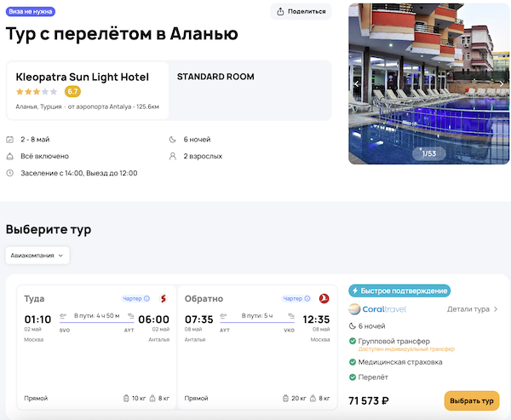The image size is (511, 420).
Task: Click the Быстрое подтверждение badge
Action: click(x=399, y=291)
